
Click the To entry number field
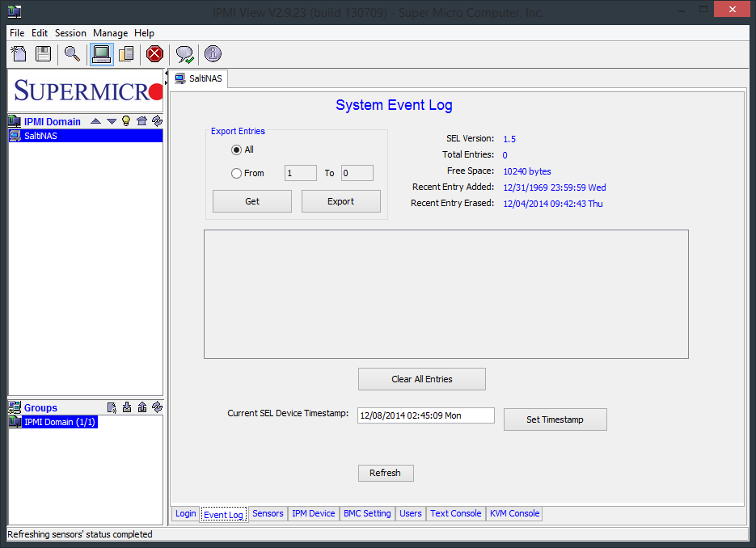coord(357,173)
